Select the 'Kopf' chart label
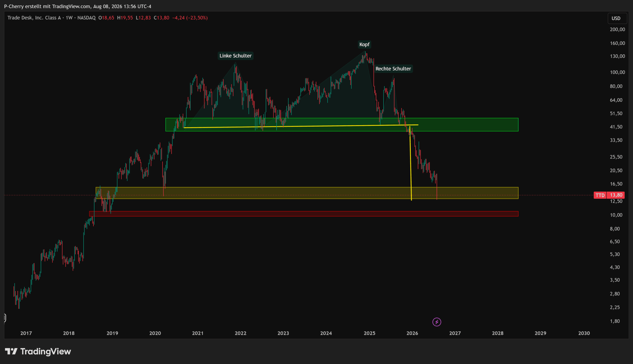Screen dimensions: 633x364 [x=364, y=45]
